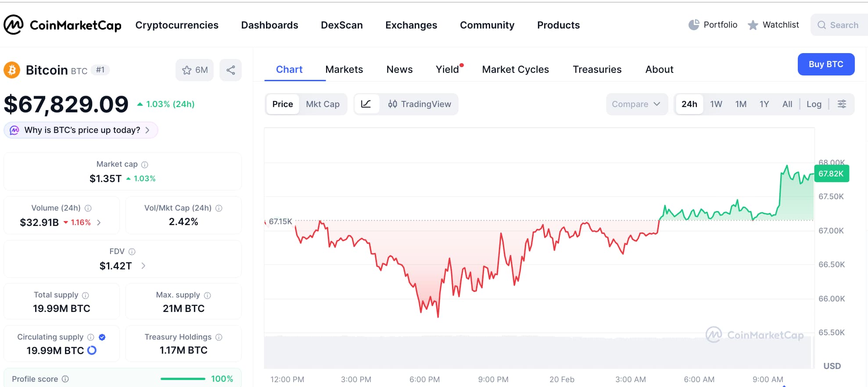The width and height of the screenshot is (868, 387).
Task: Click the Bitcoin orange coin icon
Action: [12, 70]
